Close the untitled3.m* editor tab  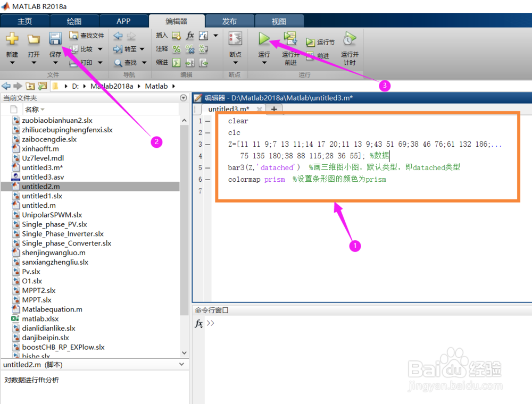[x=259, y=109]
